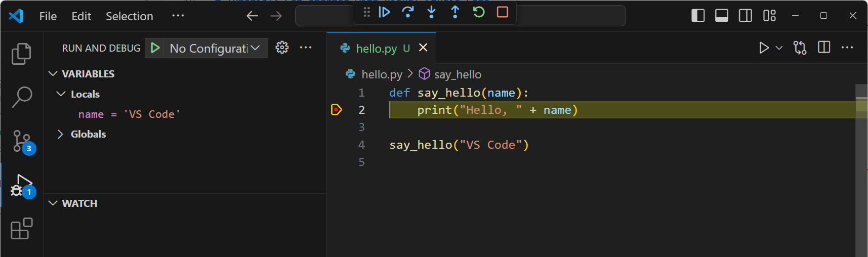
Task: Click the Step Out arrow icon
Action: click(x=455, y=12)
